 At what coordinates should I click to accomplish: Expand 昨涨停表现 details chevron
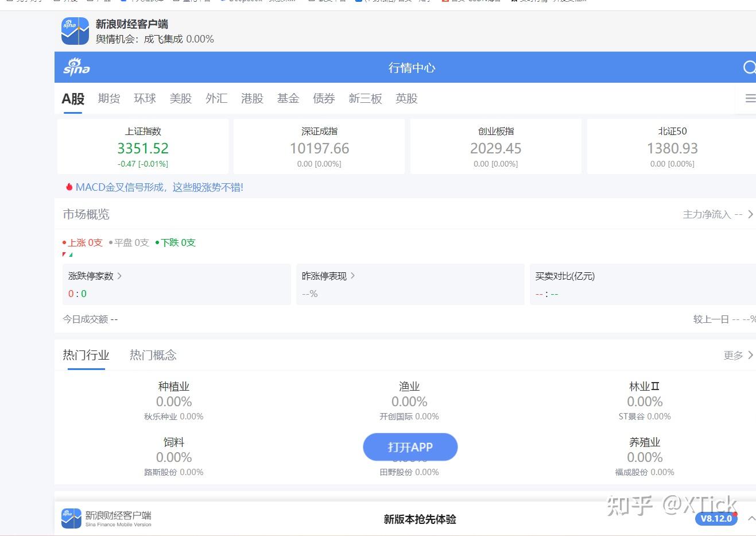coord(352,276)
